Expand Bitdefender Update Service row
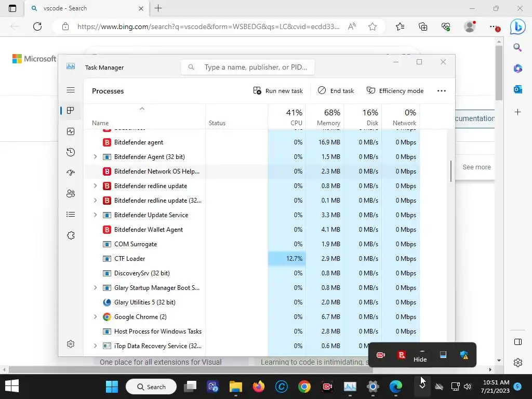The width and height of the screenshot is (532, 399). (96, 215)
